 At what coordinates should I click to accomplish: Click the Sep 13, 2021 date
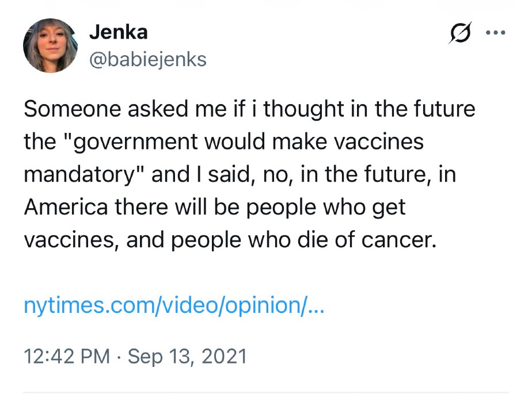[187, 356]
